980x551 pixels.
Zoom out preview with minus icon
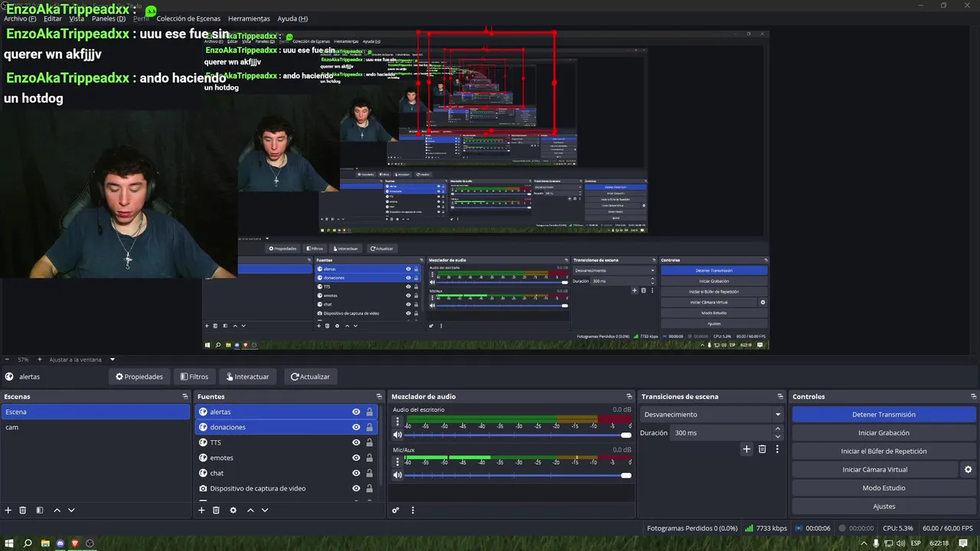[7, 360]
